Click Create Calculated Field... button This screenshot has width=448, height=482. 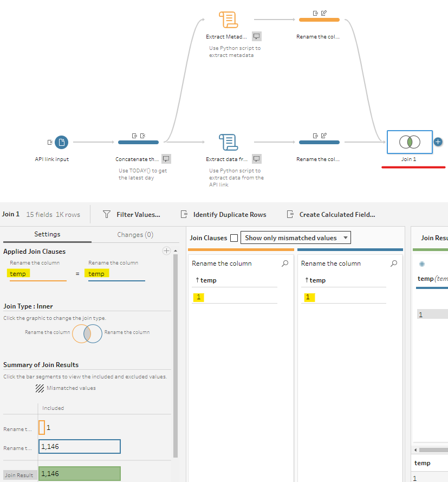click(x=331, y=215)
